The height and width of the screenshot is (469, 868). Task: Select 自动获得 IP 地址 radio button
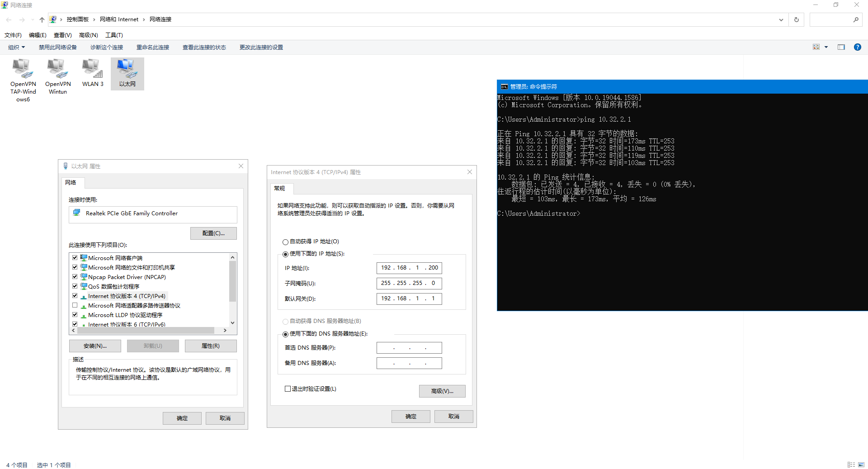point(285,242)
